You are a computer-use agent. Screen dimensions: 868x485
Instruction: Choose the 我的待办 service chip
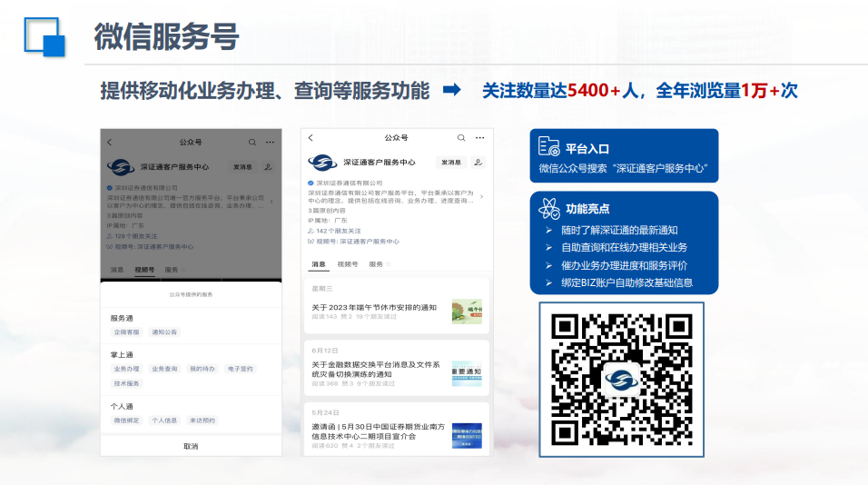point(202,369)
